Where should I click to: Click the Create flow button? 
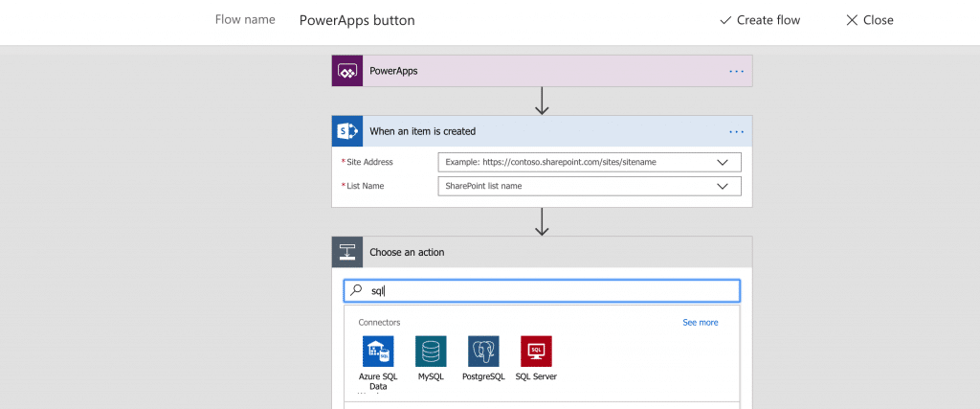point(760,20)
